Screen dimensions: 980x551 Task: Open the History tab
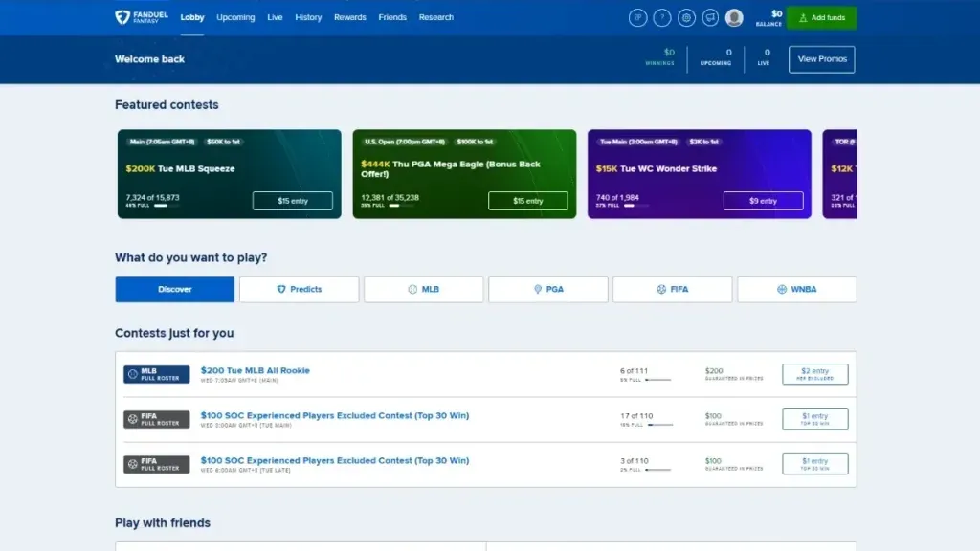pos(308,17)
